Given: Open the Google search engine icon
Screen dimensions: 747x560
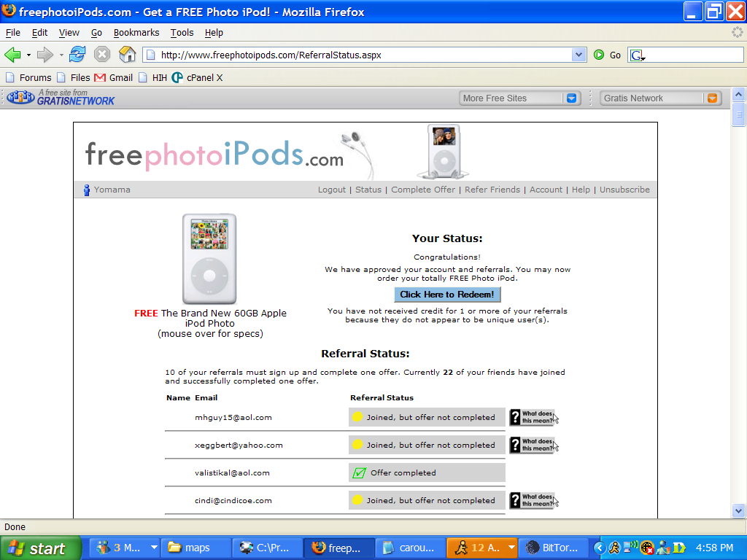Looking at the screenshot, I should pyautogui.click(x=638, y=55).
